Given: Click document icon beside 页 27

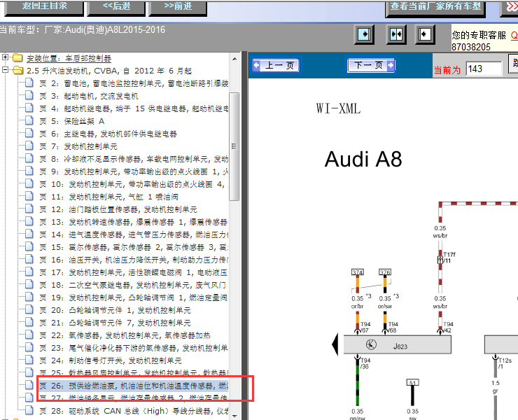Looking at the screenshot, I should coord(29,397).
